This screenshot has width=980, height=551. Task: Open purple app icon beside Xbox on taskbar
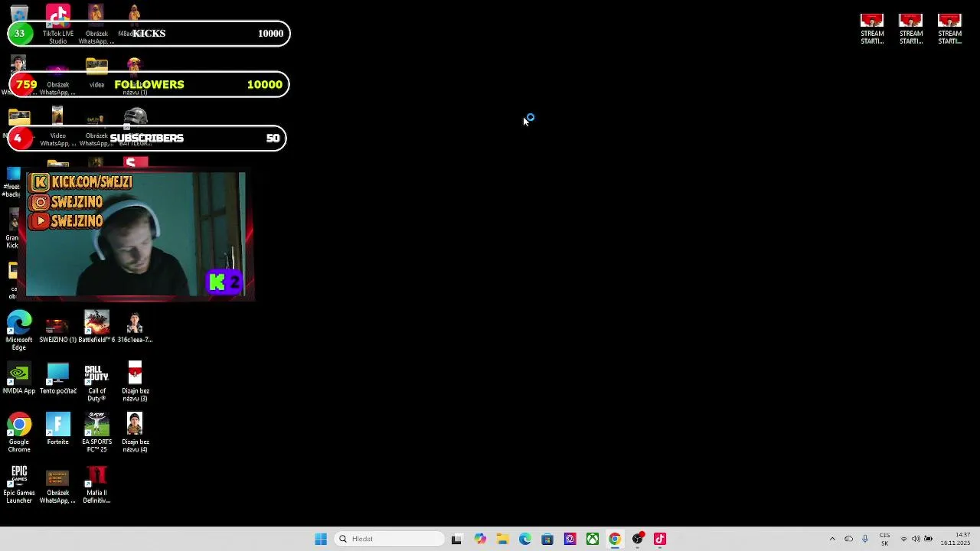point(570,539)
